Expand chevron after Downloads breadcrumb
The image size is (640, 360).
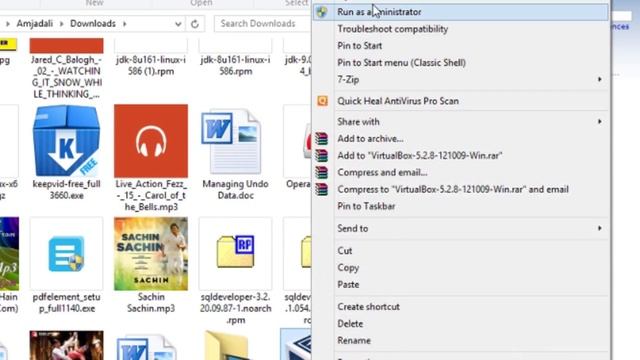click(x=124, y=24)
